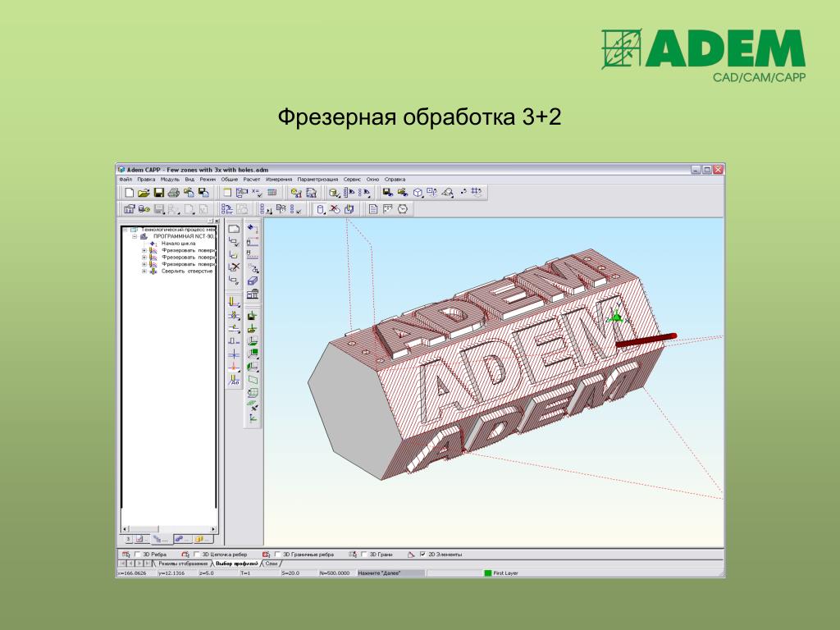Open the Модуль menu
This screenshot has width=840, height=630.
coord(170,180)
